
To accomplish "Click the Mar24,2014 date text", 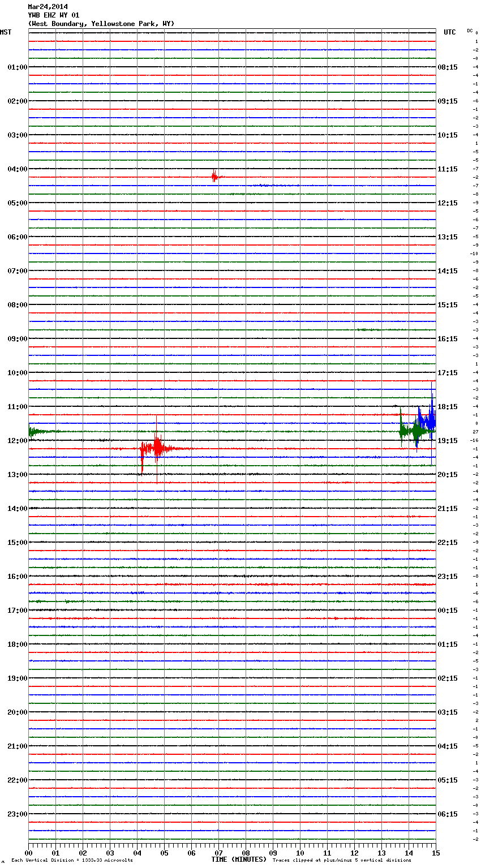I will click(48, 7).
